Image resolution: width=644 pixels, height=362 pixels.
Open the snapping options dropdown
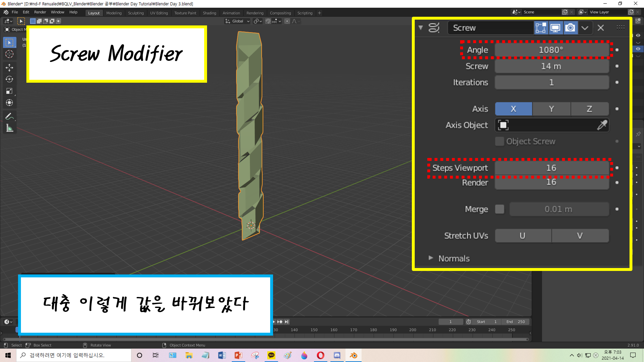(277, 21)
